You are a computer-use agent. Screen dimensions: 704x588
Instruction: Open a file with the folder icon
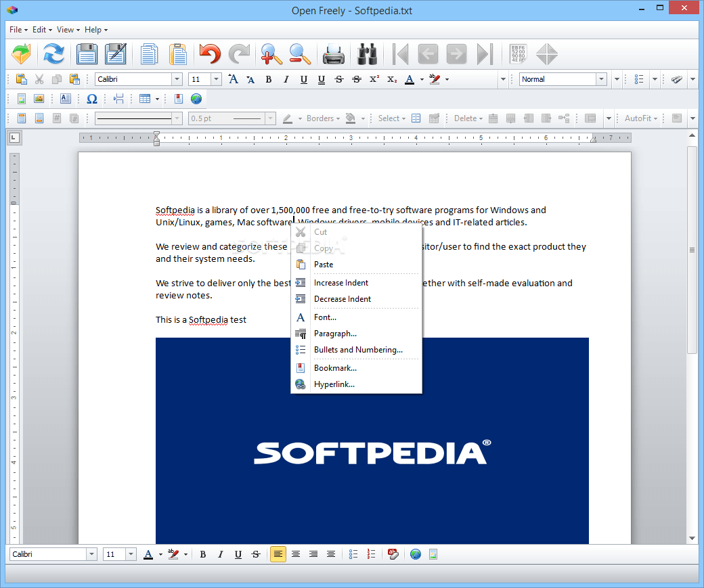(x=21, y=54)
